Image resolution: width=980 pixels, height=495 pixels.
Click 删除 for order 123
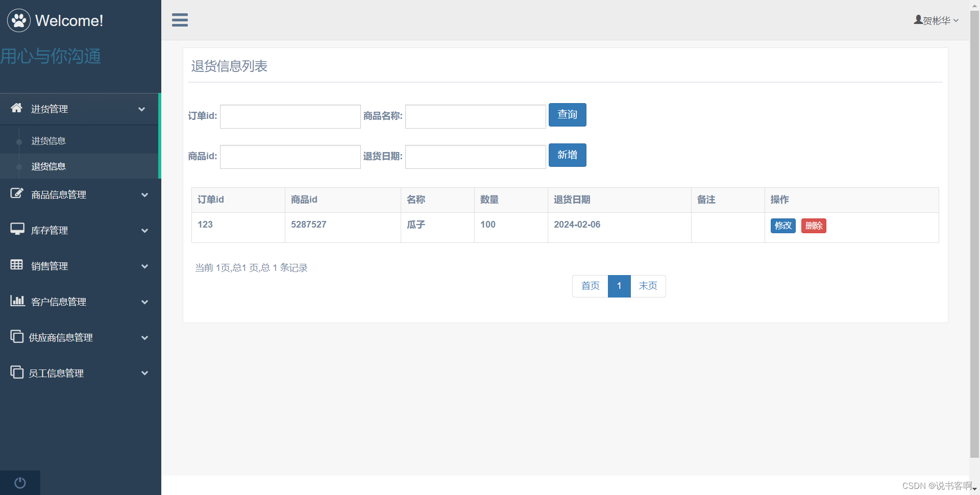pos(814,226)
